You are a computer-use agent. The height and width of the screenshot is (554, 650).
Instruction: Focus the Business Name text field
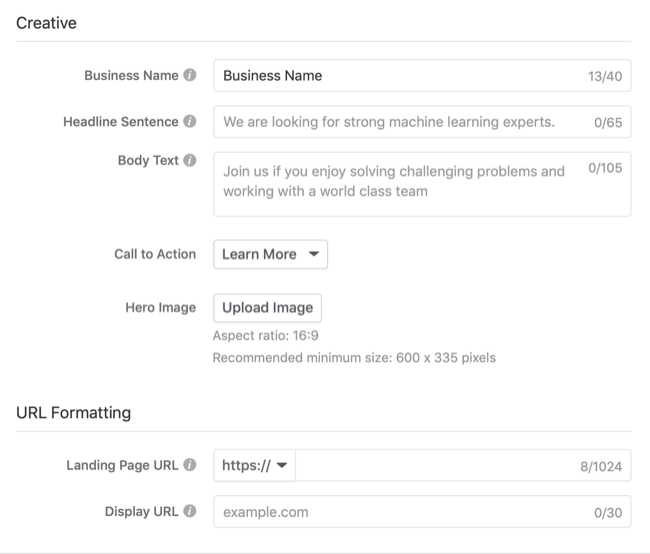click(400, 76)
